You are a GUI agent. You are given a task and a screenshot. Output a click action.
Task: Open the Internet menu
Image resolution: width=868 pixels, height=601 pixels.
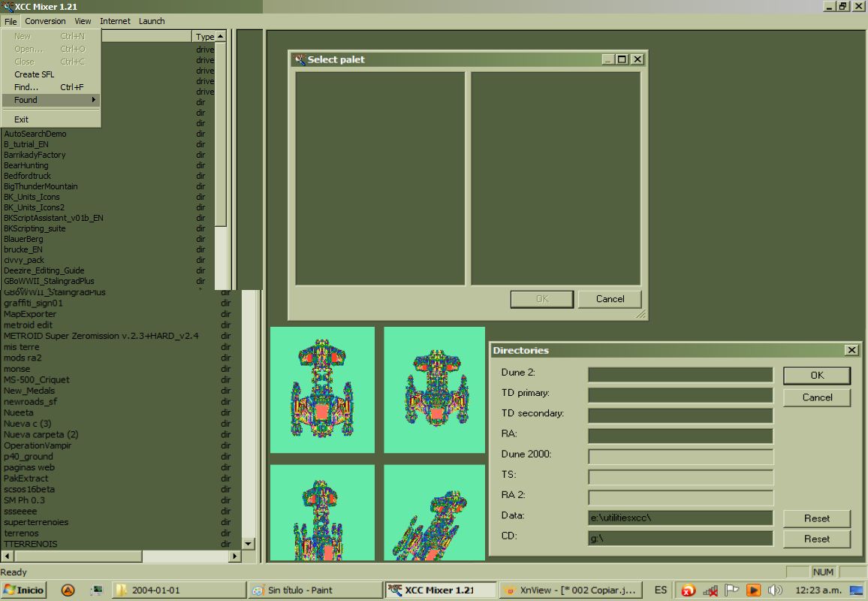(x=115, y=21)
